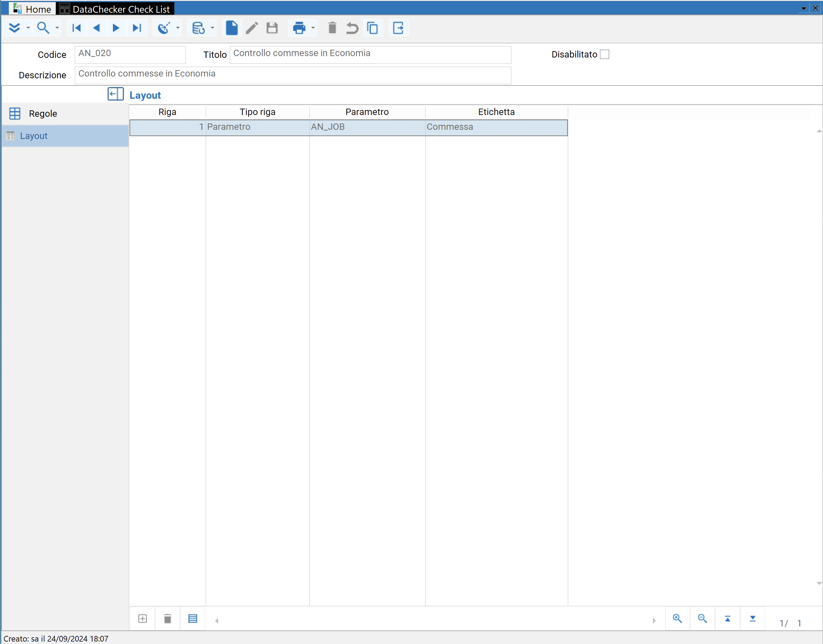Delete grid row with bottom trash icon
This screenshot has width=823, height=644.
tap(168, 619)
